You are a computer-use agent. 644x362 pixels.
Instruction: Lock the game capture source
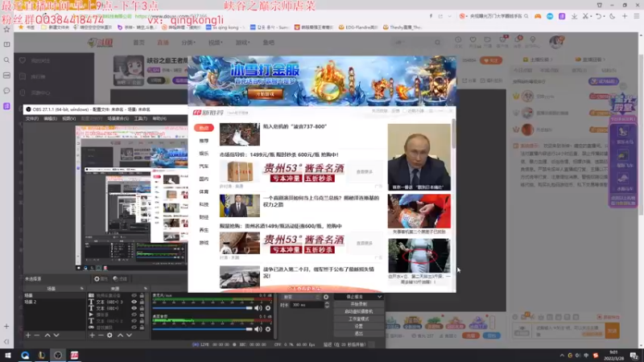pos(142,327)
